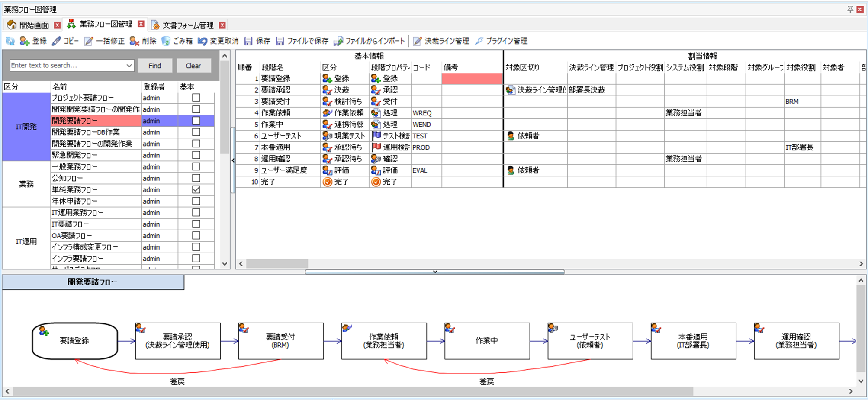Open the ごみ箱 trash bin
Screen dimensions: 868x400
166,41
